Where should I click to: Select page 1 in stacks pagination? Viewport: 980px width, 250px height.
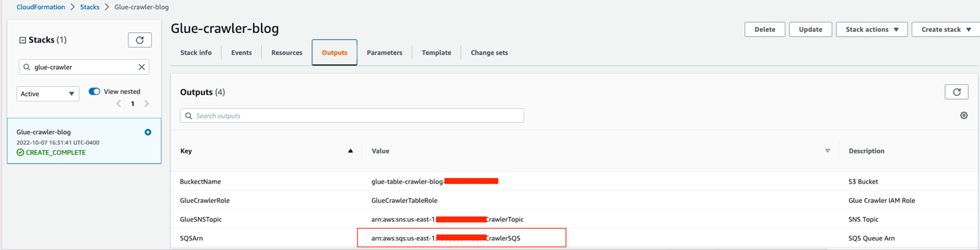tap(132, 104)
